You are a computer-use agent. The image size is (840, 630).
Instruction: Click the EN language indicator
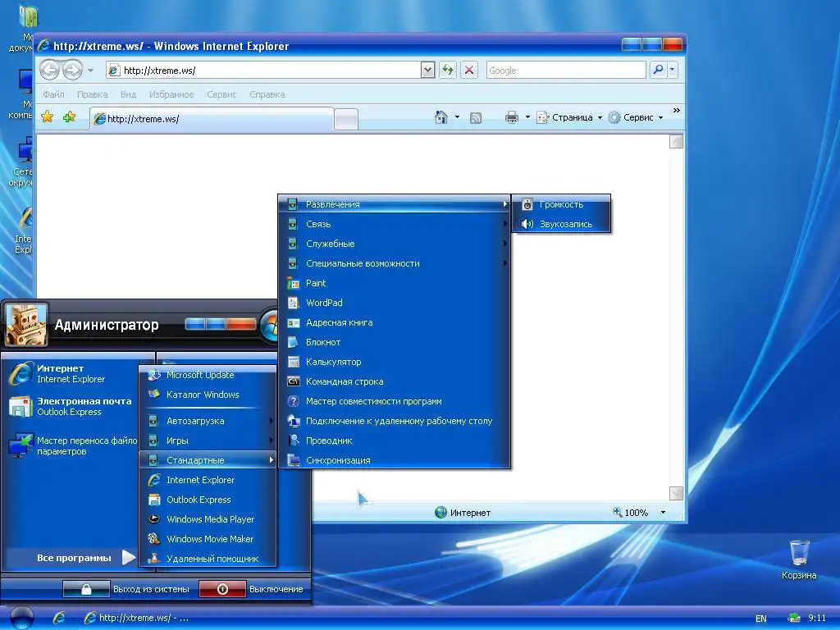pos(760,619)
